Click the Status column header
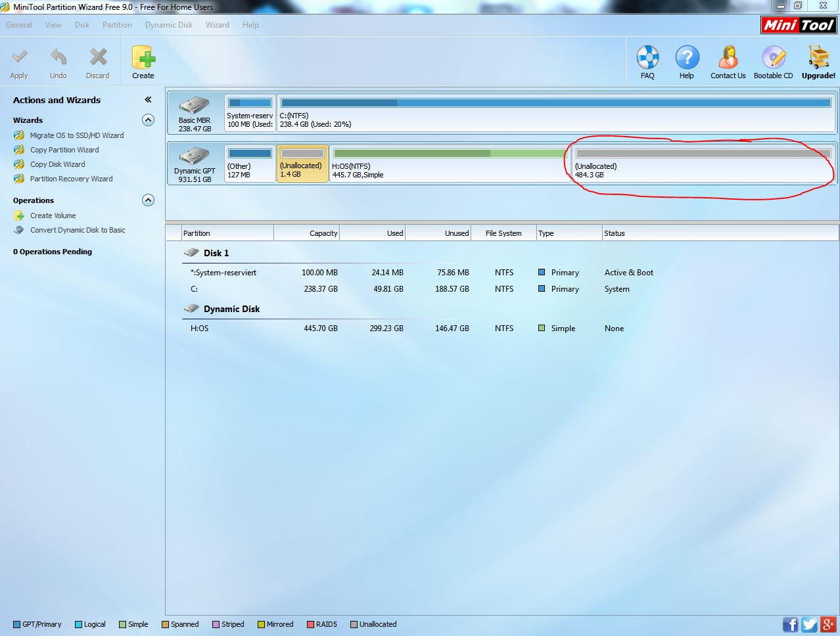 pyautogui.click(x=720, y=233)
